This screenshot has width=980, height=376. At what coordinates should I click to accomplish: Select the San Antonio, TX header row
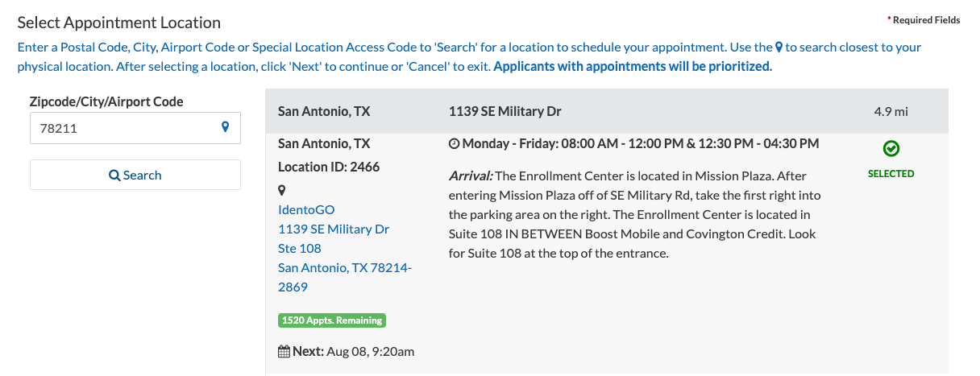pyautogui.click(x=607, y=111)
